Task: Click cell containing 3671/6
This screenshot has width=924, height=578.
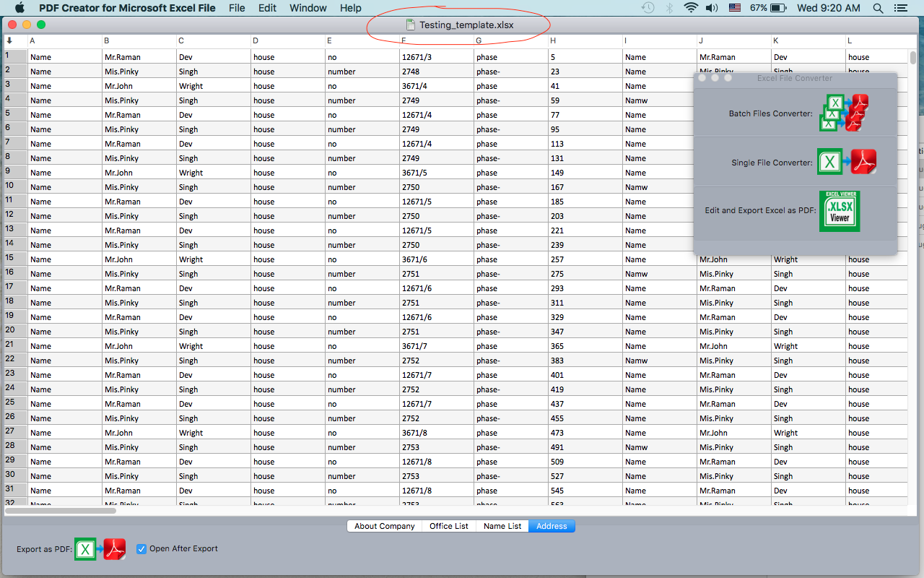Action: pos(437,259)
